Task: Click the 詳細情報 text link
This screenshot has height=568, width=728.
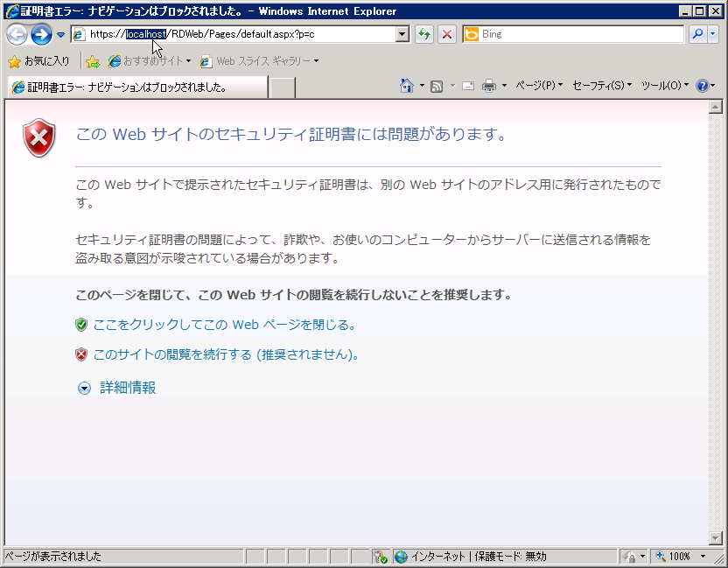Action: pos(128,388)
